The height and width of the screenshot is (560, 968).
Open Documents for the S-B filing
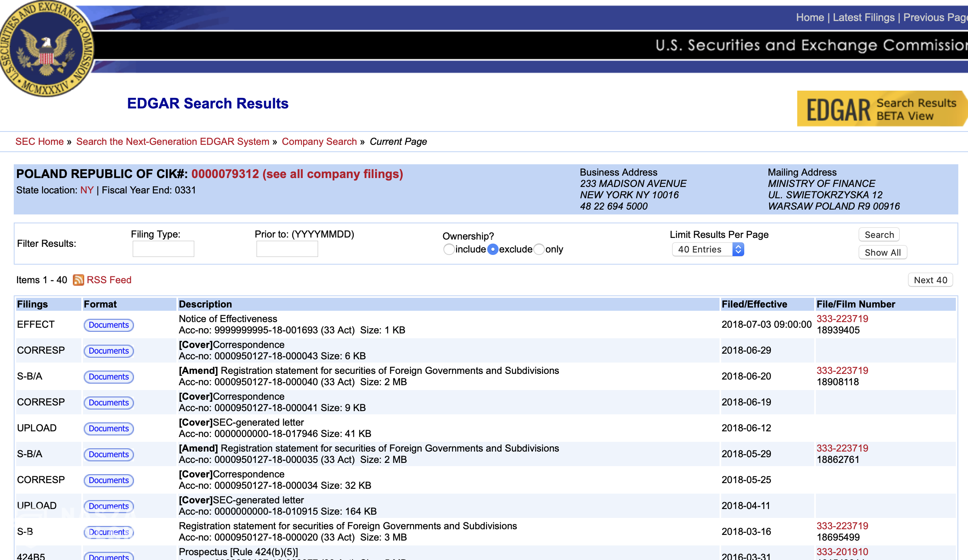[x=109, y=532]
